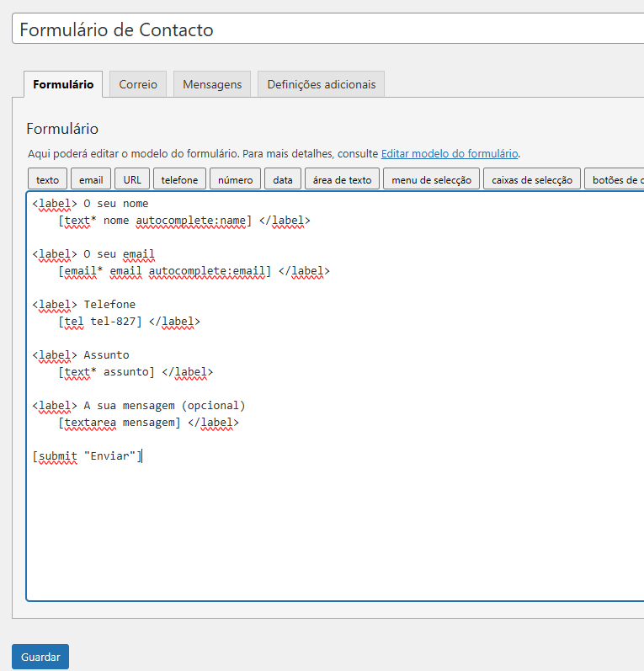
Task: Insert a texto field tag
Action: (48, 179)
